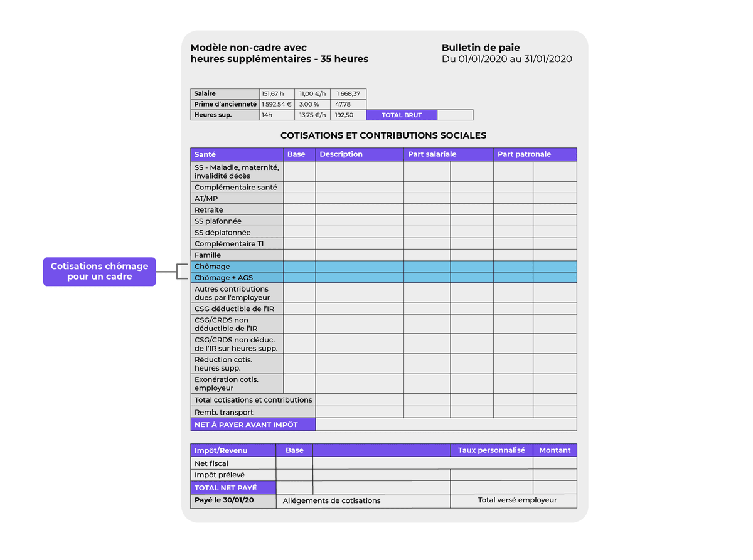Click the Impôt/Revenu header cell
The image size is (753, 560).
[233, 450]
